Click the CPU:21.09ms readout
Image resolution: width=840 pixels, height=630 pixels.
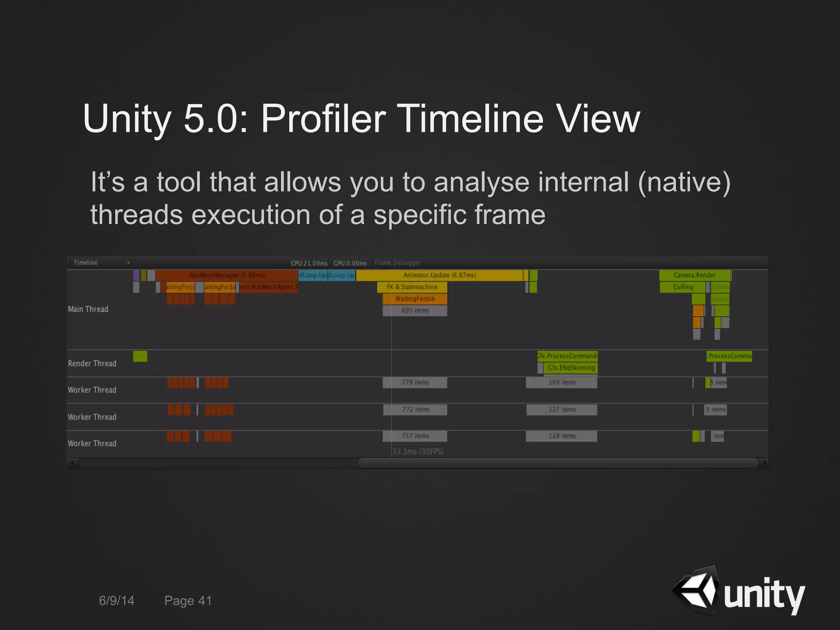(x=309, y=263)
